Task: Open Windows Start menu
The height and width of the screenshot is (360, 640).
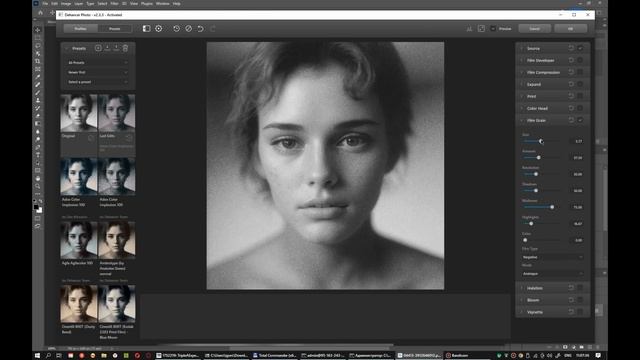Action: coord(37,356)
